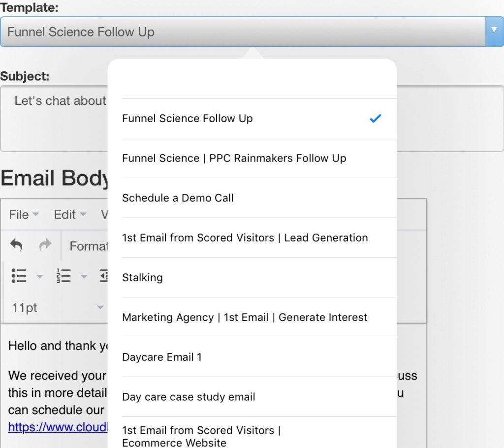The image size is (504, 448).
Task: Insert a bulleted list
Action: click(x=19, y=276)
